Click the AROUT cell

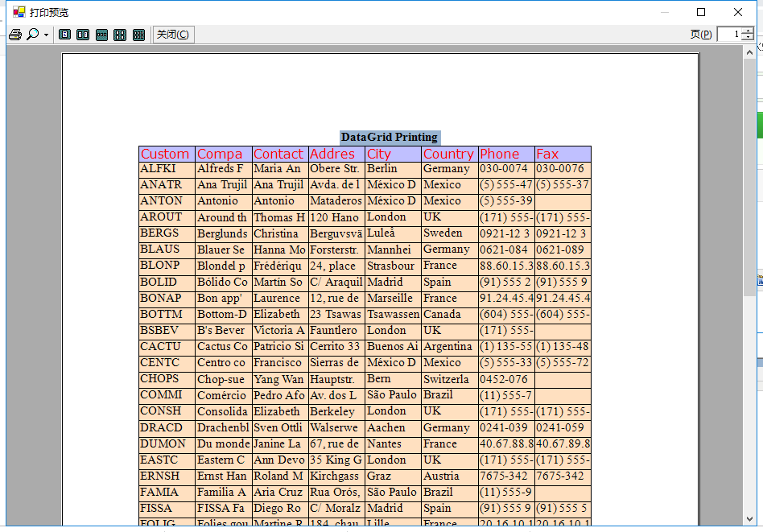tap(167, 217)
